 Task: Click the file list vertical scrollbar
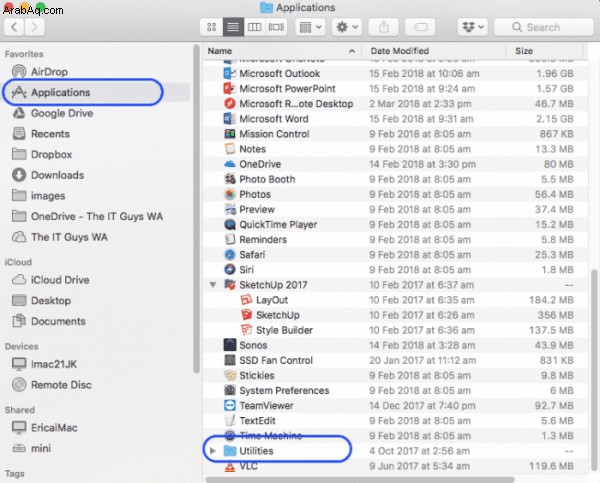594,370
